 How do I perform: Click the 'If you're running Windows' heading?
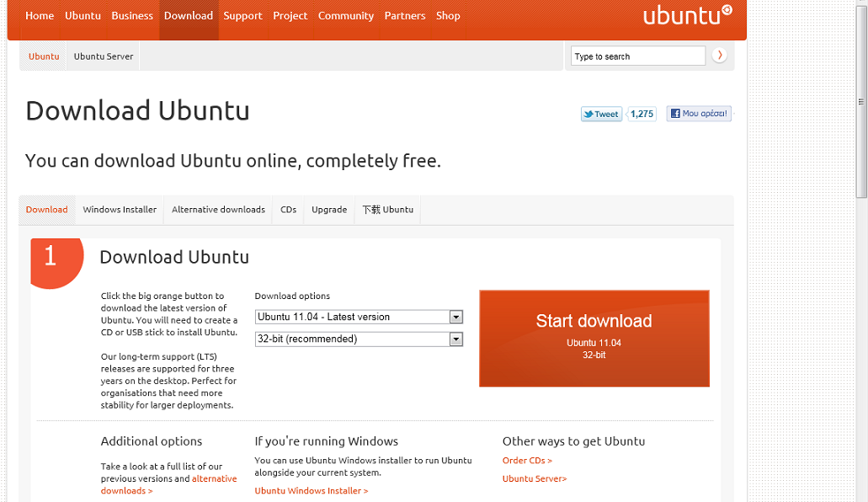click(x=326, y=441)
